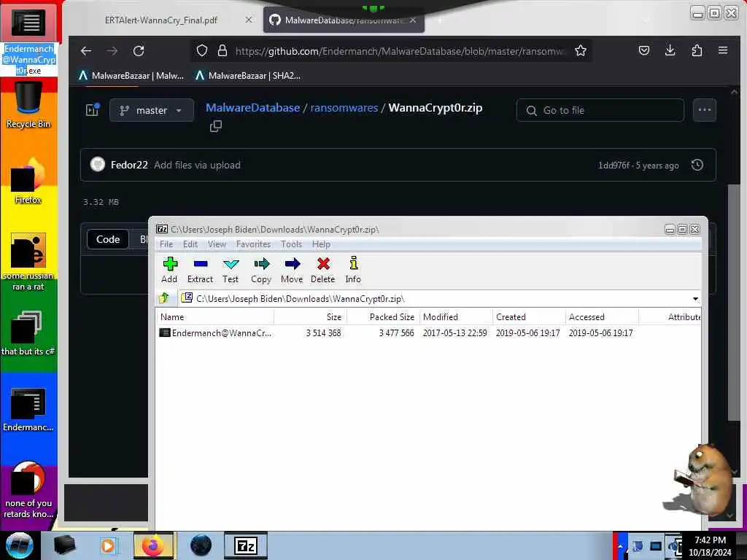Open the Firefox downloads panel
Screen dimensions: 747x560
tap(670, 50)
